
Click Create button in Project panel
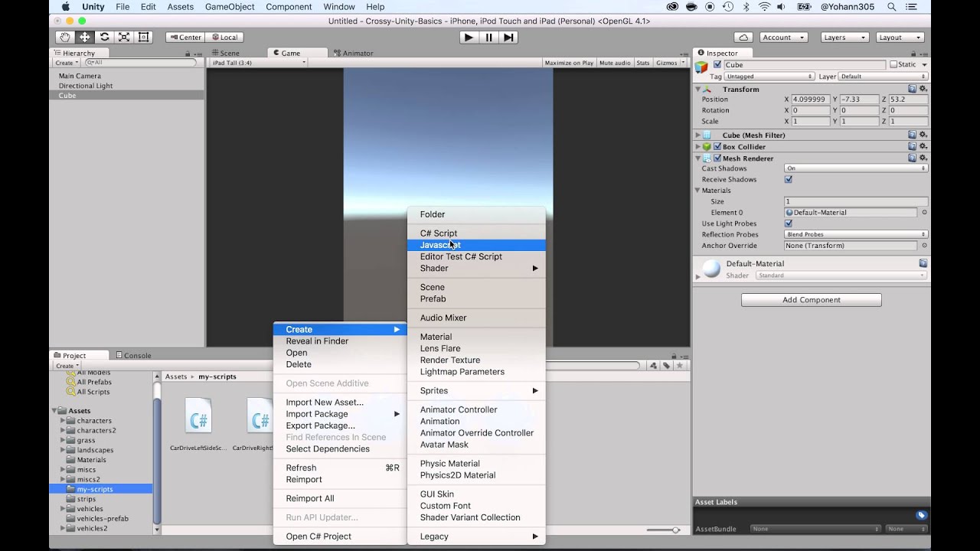tap(66, 366)
